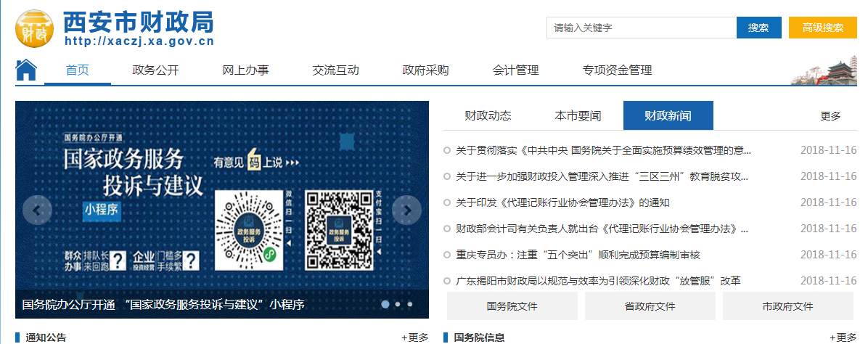
Task: Click the home icon in navigation bar
Action: click(x=26, y=70)
